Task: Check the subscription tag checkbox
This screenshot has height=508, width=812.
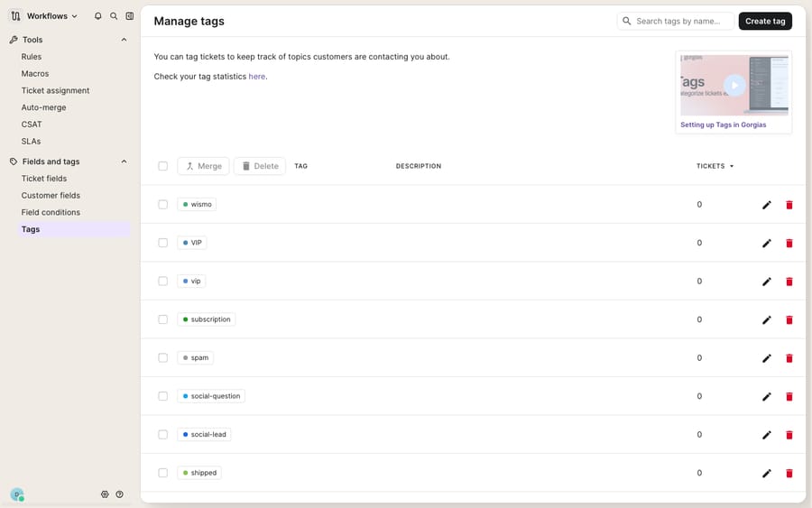Action: point(162,319)
